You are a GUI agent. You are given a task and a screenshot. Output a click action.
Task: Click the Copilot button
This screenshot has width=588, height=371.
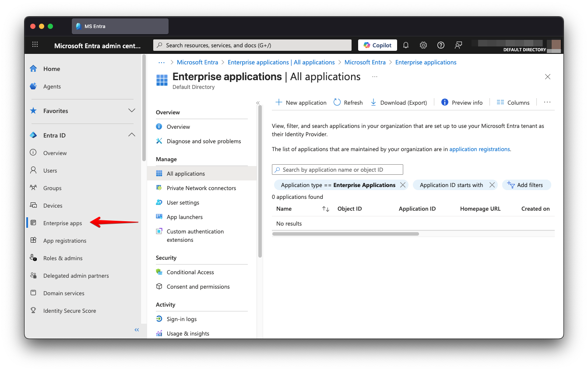[x=377, y=45]
